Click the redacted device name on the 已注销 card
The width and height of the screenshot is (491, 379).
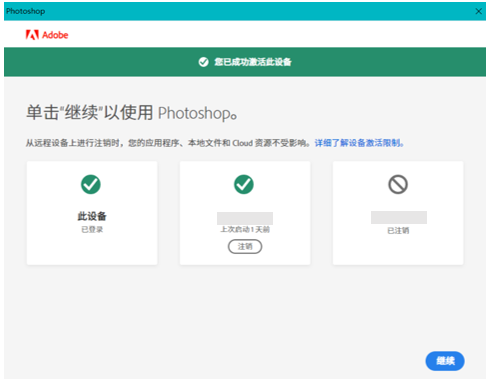(399, 217)
